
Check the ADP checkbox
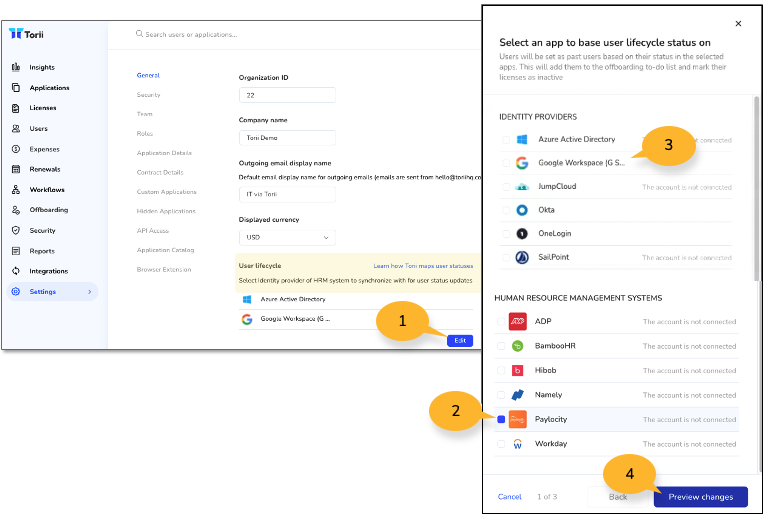tap(501, 322)
